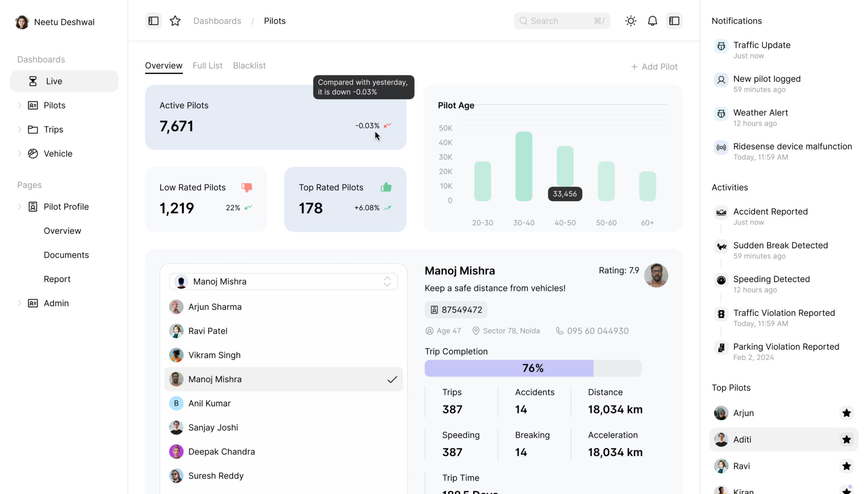This screenshot has width=868, height=494.
Task: Open the Neetu Deshwal account name
Action: coord(64,22)
